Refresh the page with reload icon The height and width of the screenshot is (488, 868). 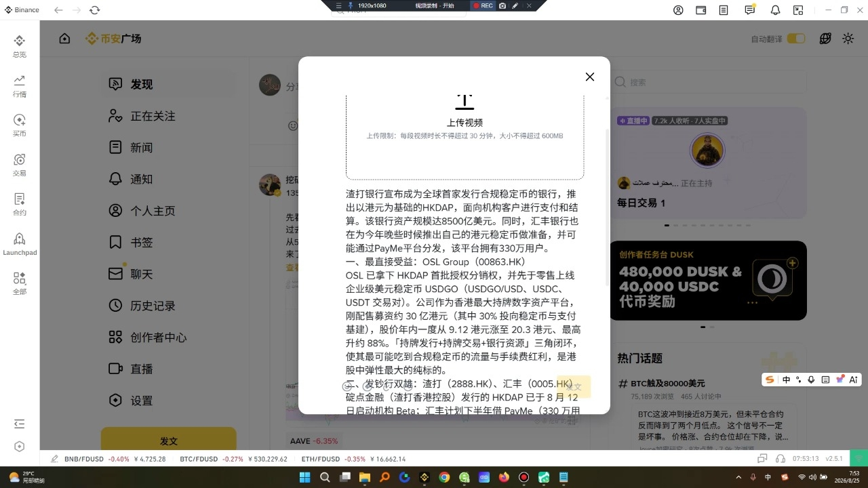coord(94,10)
